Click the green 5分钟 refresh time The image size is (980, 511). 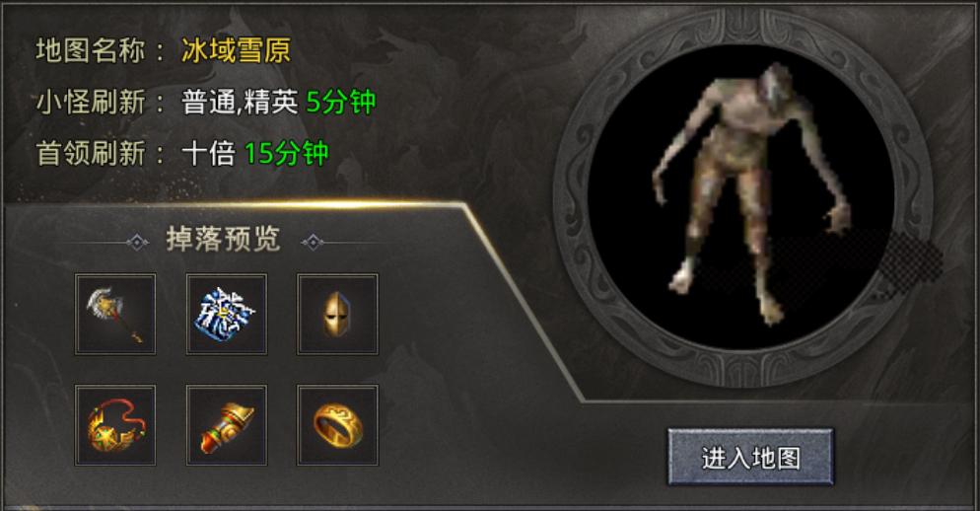click(x=340, y=102)
